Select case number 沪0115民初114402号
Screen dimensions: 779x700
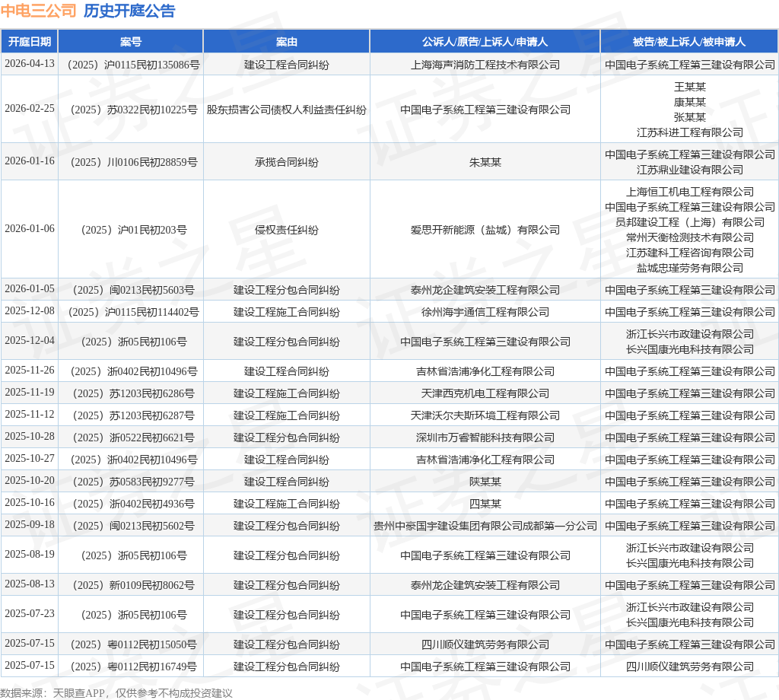133,312
